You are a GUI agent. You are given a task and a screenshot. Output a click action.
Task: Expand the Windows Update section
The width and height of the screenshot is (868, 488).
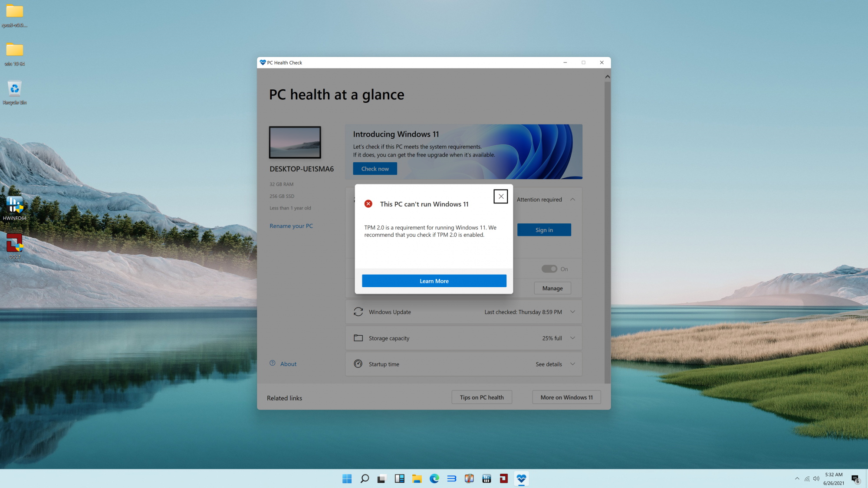[x=572, y=311]
